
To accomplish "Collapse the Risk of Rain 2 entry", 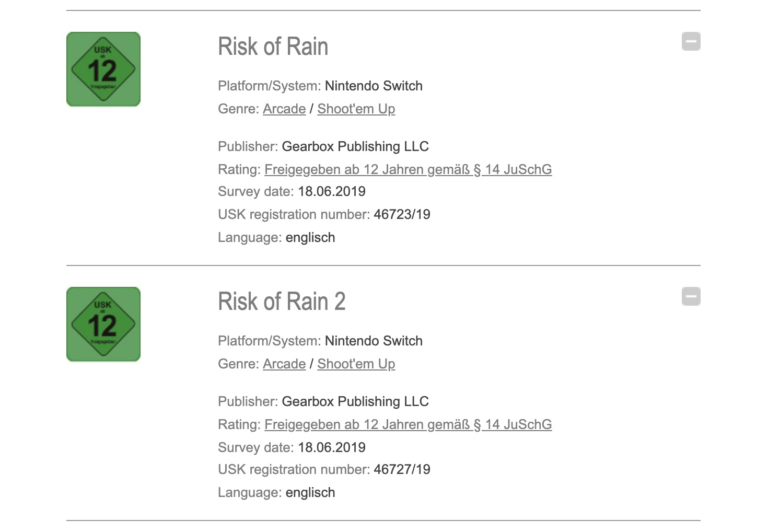I will (x=691, y=296).
